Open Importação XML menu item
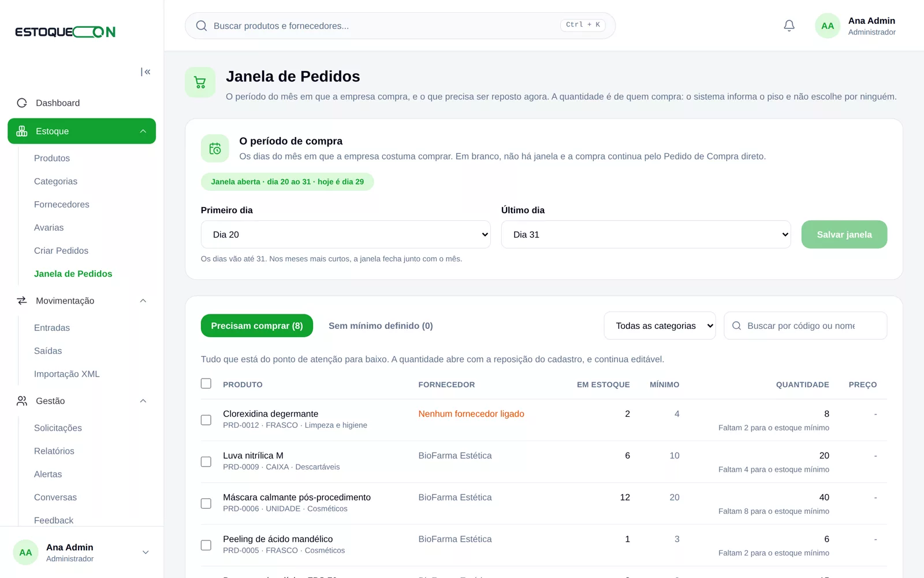Viewport: 924px width, 578px height. coord(67,374)
